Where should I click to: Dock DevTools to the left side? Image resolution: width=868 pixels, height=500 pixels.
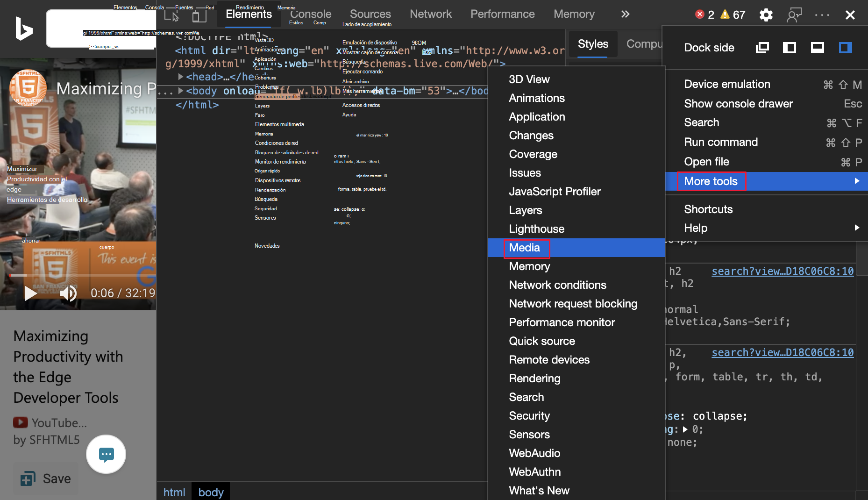coord(790,48)
